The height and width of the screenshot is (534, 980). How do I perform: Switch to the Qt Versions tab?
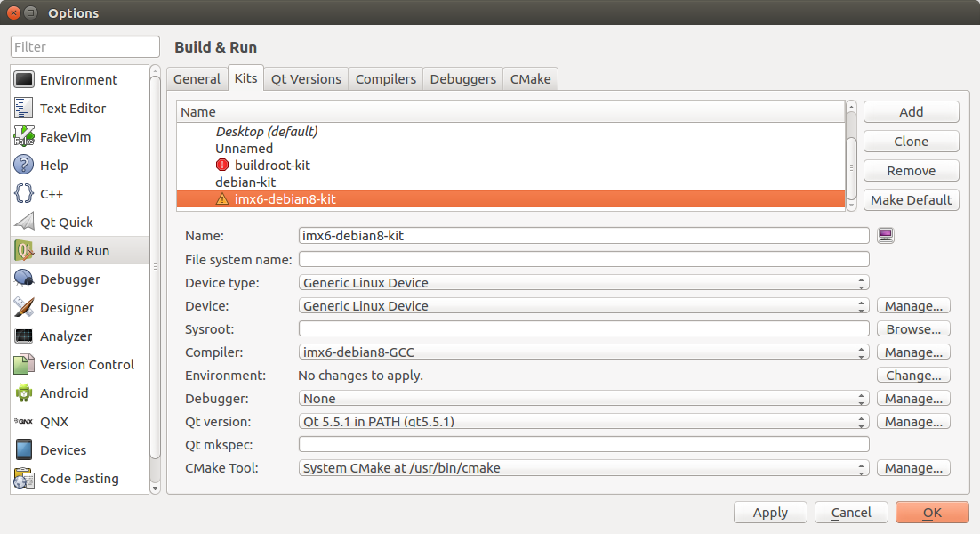tap(306, 79)
